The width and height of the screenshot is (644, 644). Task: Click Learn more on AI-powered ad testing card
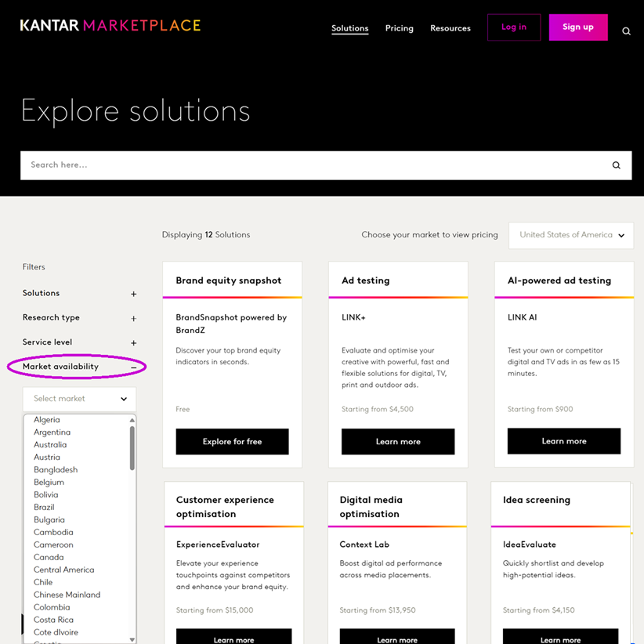[564, 441]
